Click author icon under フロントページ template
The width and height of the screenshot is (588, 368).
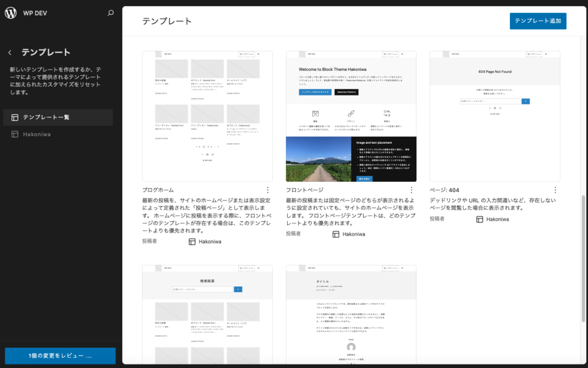click(336, 234)
